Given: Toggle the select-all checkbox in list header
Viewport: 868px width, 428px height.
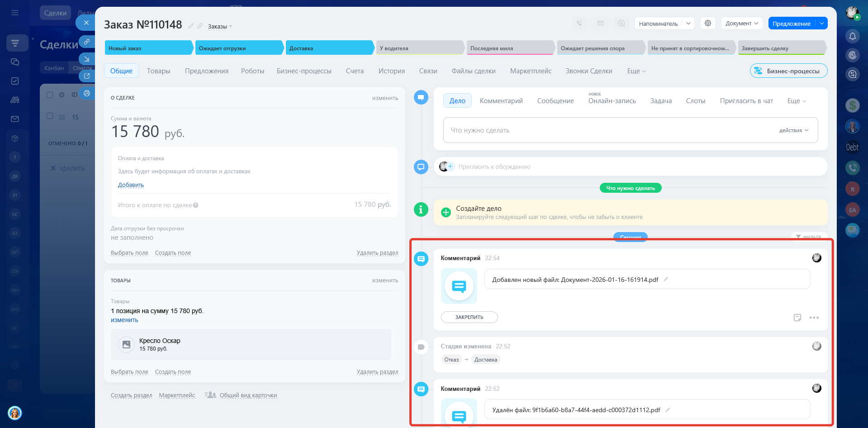Looking at the screenshot, I should pos(50,95).
